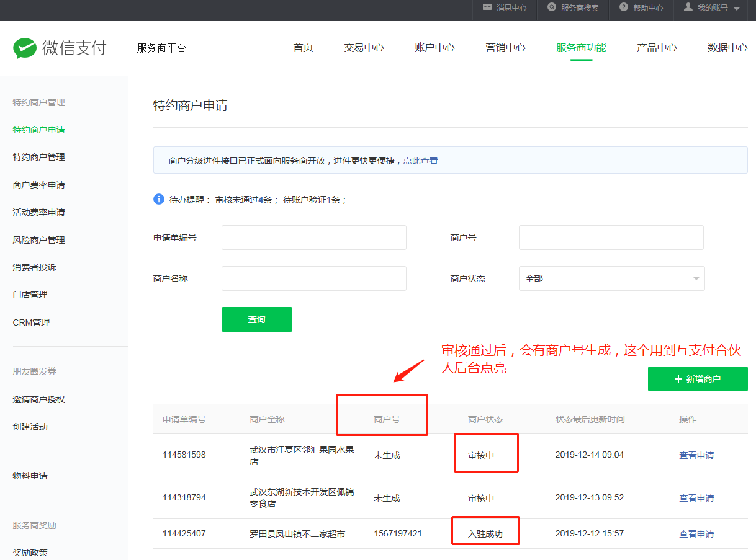Click the WeChat Pay logo
Image resolution: width=756 pixels, height=560 pixels.
click(x=60, y=48)
